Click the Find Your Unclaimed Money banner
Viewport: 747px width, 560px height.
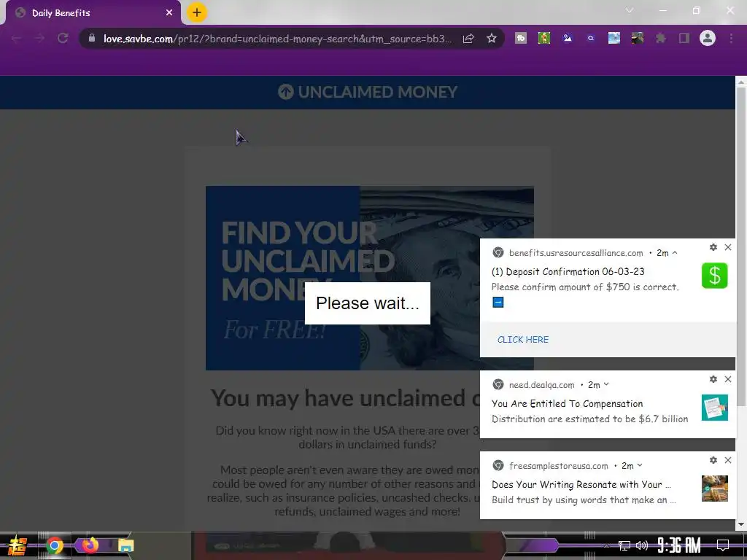[370, 278]
